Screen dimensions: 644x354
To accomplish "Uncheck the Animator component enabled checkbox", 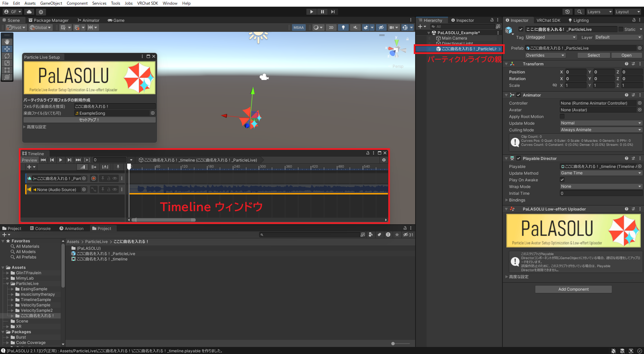I will [x=518, y=95].
